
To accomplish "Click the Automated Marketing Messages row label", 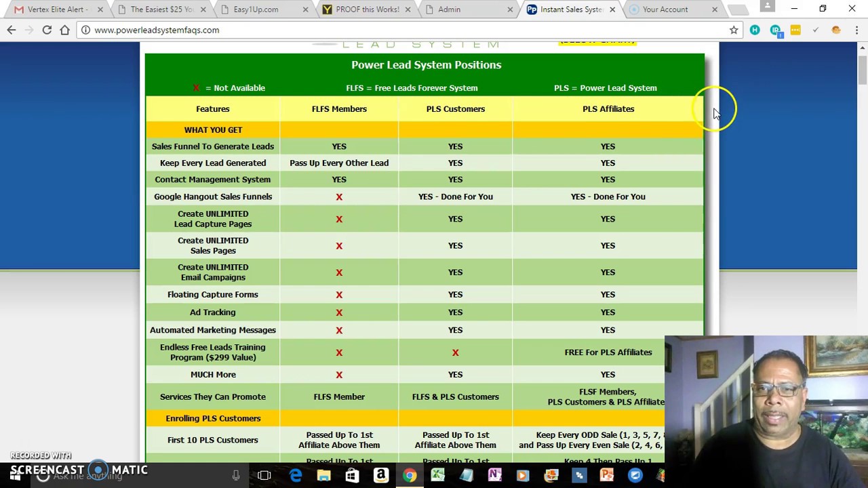I will 213,330.
